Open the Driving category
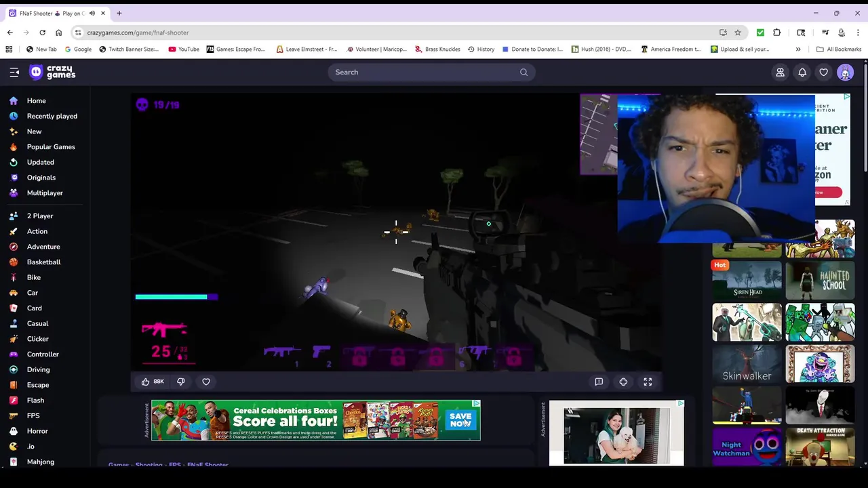 [x=38, y=369]
